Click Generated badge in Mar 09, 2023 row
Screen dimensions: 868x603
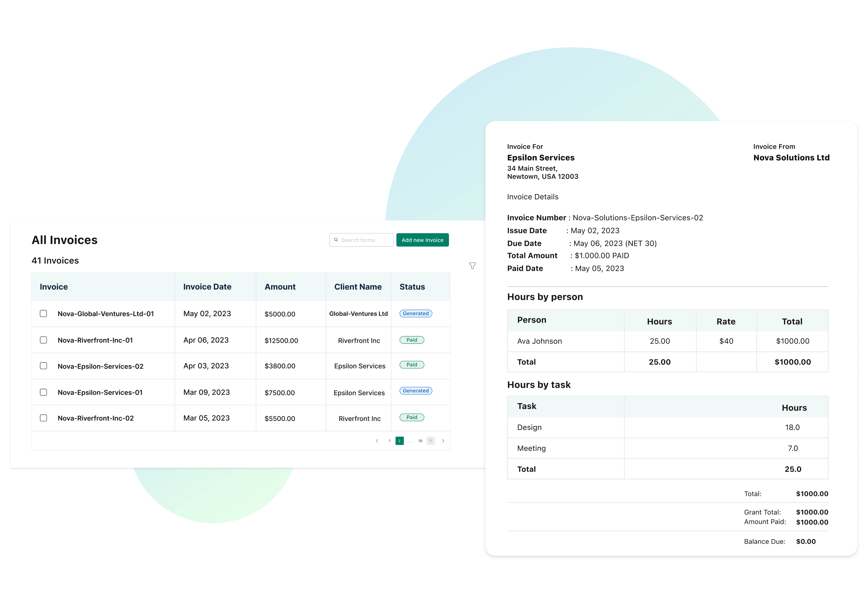tap(415, 391)
